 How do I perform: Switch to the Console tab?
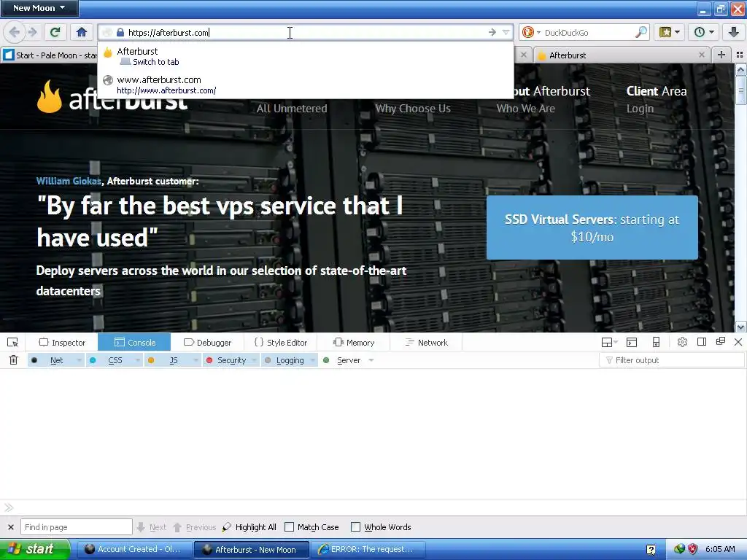click(134, 343)
